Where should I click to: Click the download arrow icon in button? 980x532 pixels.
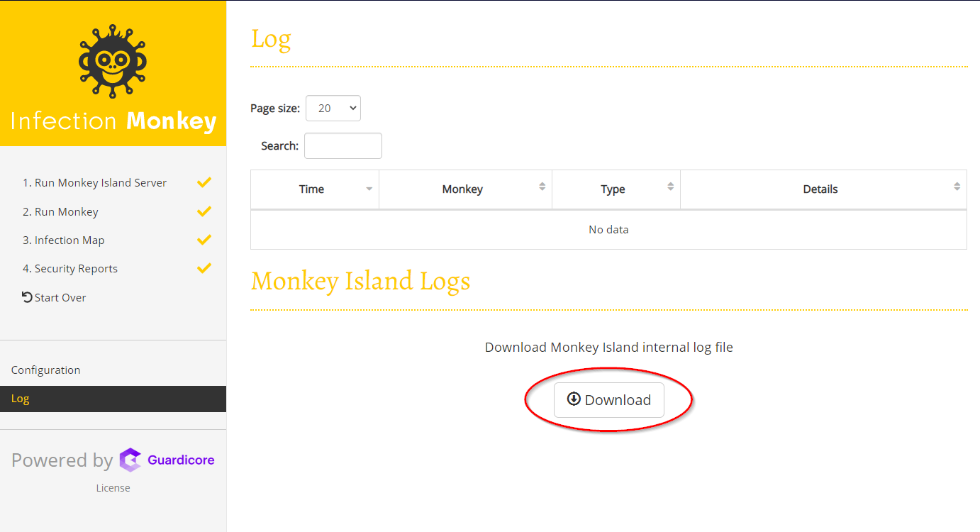(x=574, y=399)
